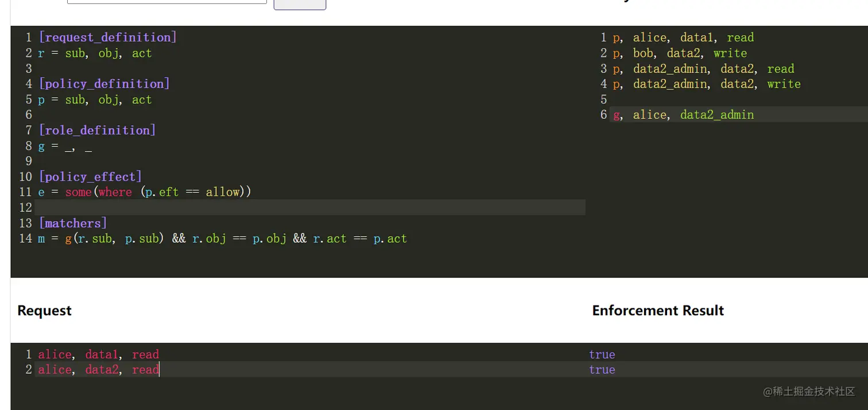Screen dimensions: 868x410
Task: Click line number 14 in model editor gutter
Action: [x=26, y=239]
